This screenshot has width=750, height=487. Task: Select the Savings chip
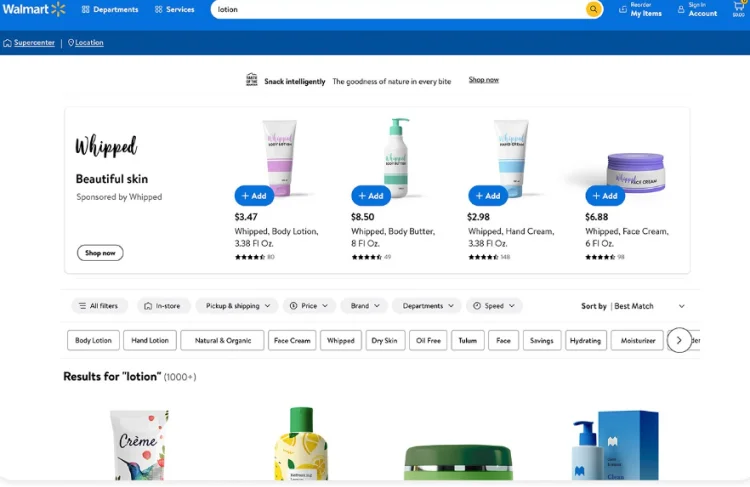tap(541, 340)
